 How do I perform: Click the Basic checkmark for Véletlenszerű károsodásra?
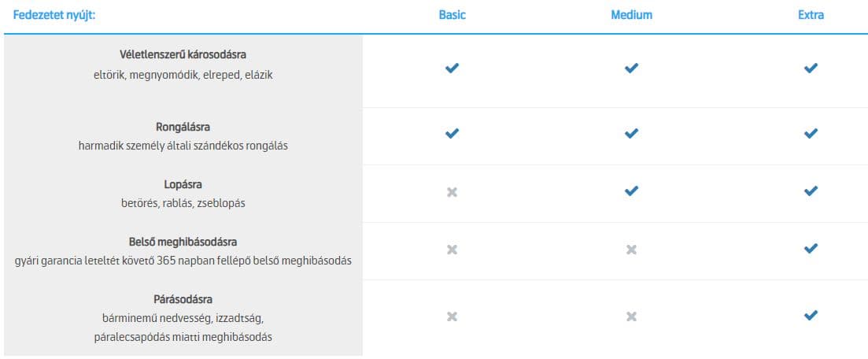(x=452, y=68)
